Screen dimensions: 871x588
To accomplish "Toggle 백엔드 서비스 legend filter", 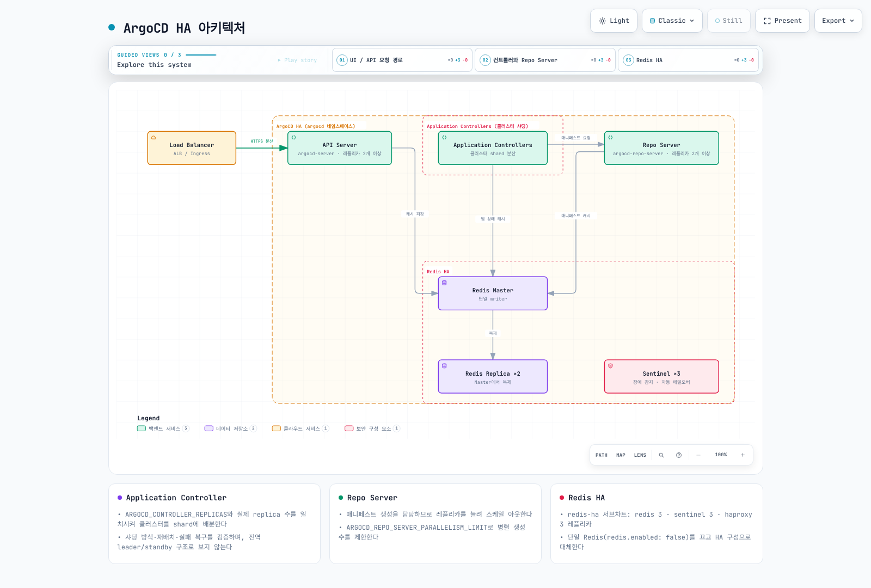I will 163,428.
